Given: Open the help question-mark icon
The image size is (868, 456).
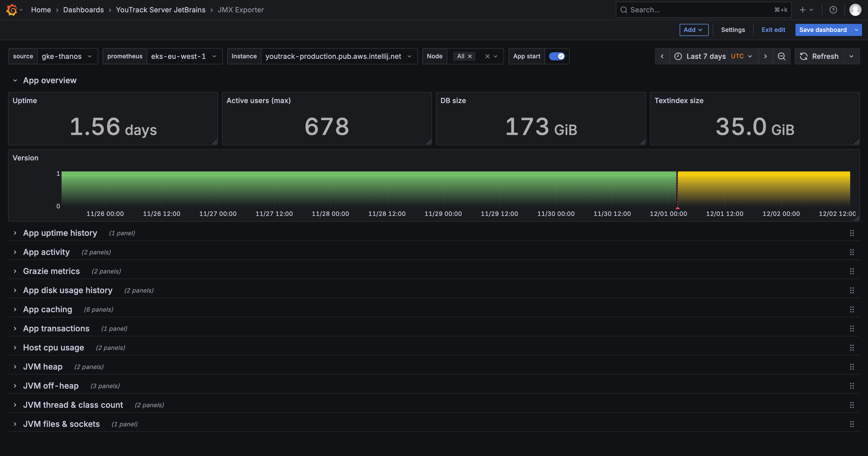Looking at the screenshot, I should [833, 10].
